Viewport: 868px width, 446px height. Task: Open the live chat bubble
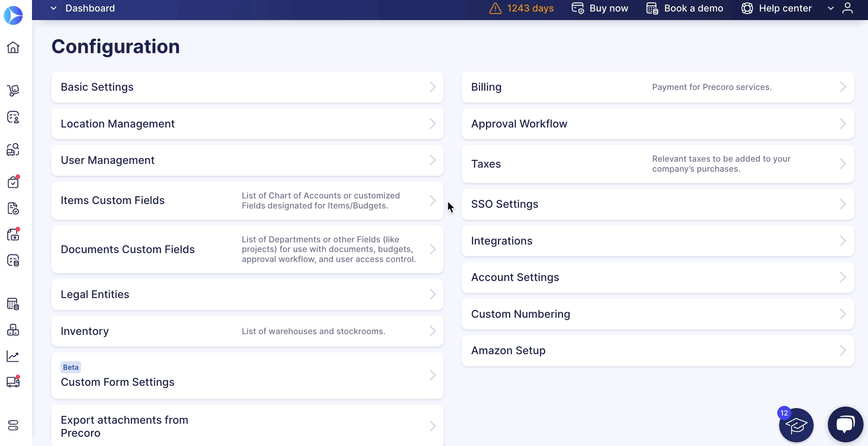click(845, 424)
